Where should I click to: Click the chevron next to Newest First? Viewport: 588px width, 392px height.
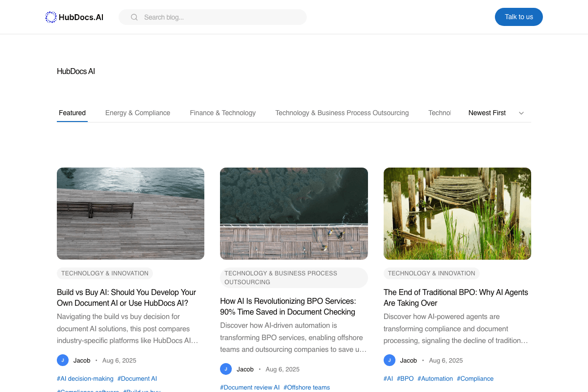pyautogui.click(x=521, y=113)
